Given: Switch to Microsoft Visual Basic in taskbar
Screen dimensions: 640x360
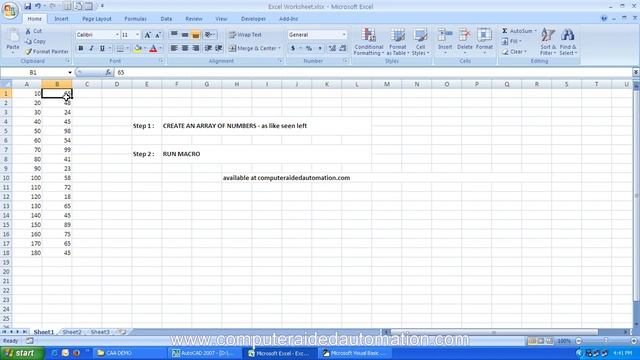Looking at the screenshot, I should 356,353.
